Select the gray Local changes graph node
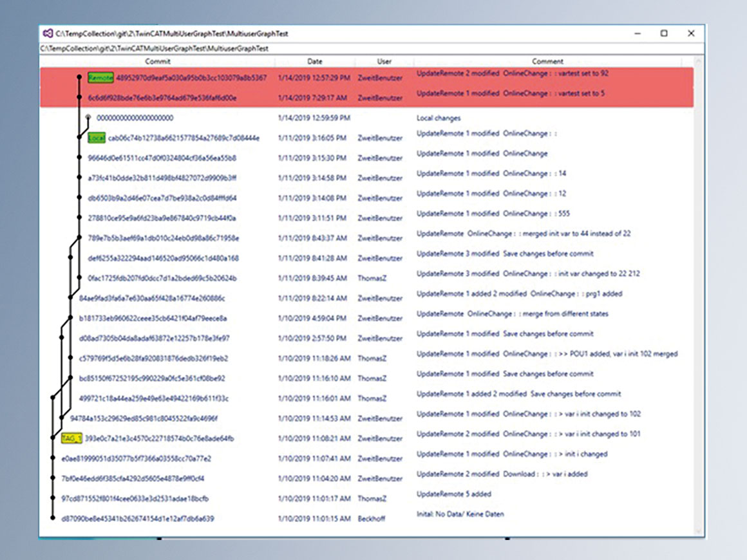The height and width of the screenshot is (560, 747). [88, 118]
